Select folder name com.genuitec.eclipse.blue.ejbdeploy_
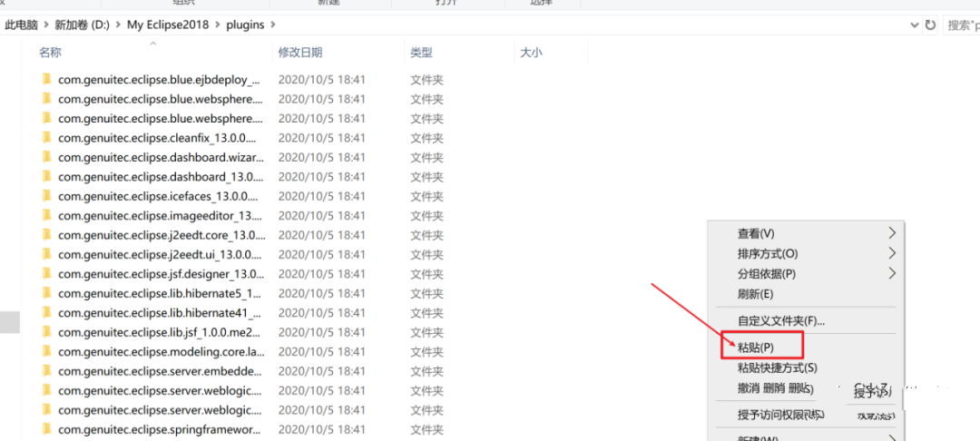 (x=160, y=79)
